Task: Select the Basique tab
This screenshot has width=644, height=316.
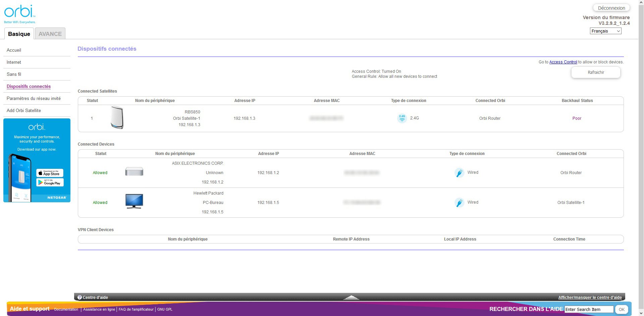Action: pyautogui.click(x=19, y=34)
